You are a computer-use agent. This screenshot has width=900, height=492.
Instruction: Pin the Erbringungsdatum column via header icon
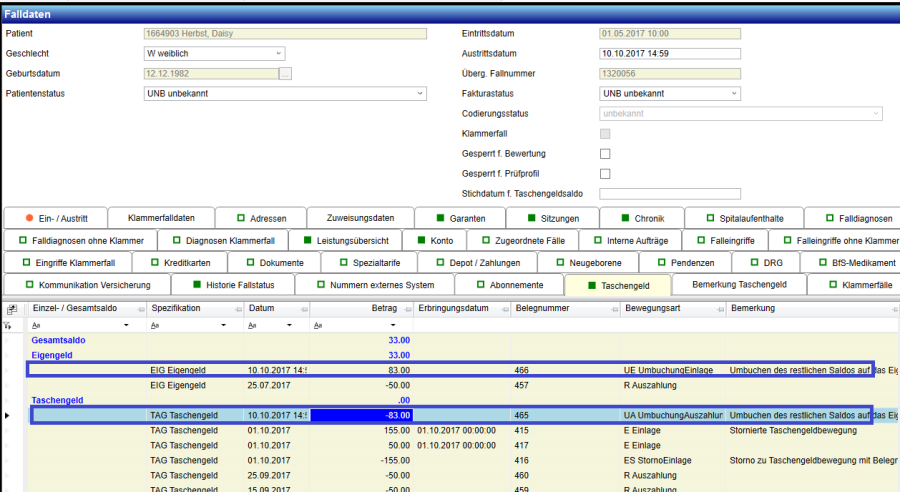[503, 309]
